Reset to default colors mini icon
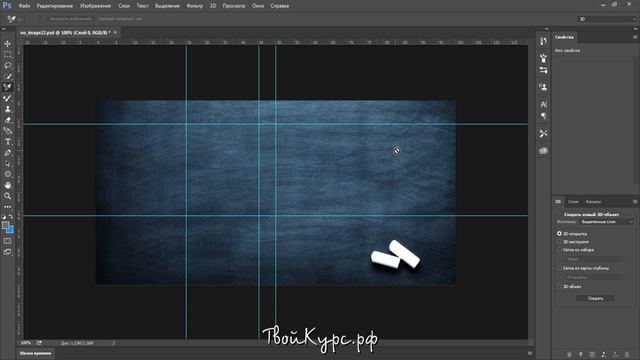The image size is (640, 360). [4, 217]
